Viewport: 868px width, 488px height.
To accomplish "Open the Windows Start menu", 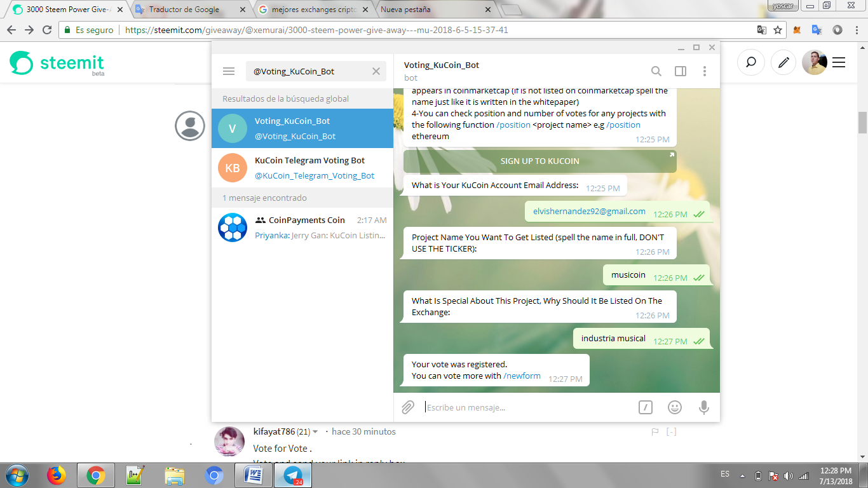I will click(17, 475).
